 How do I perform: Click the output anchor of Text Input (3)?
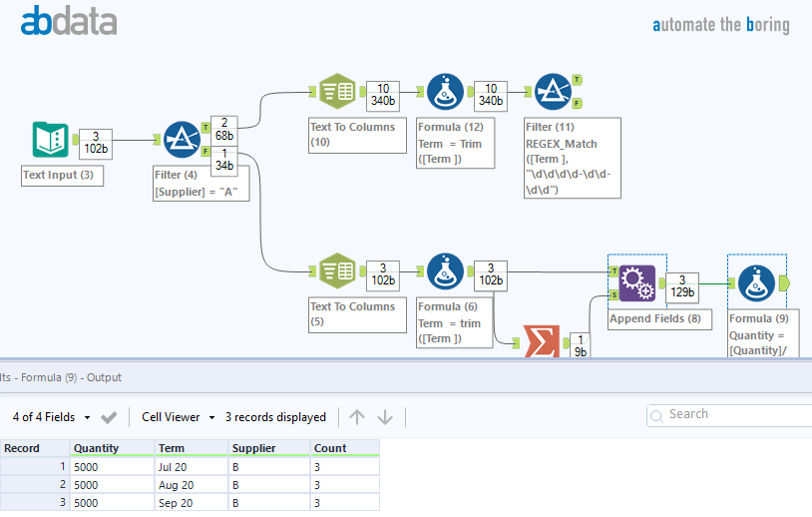pos(75,140)
